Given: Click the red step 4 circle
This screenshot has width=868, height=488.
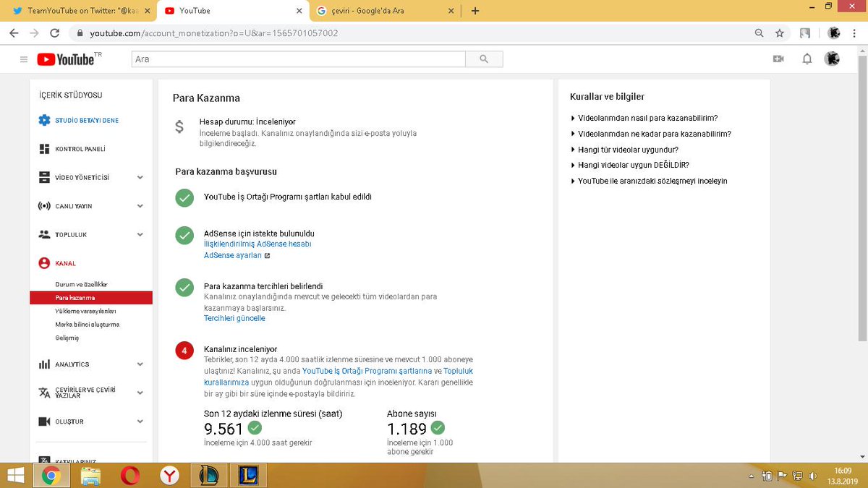Looking at the screenshot, I should (x=184, y=351).
